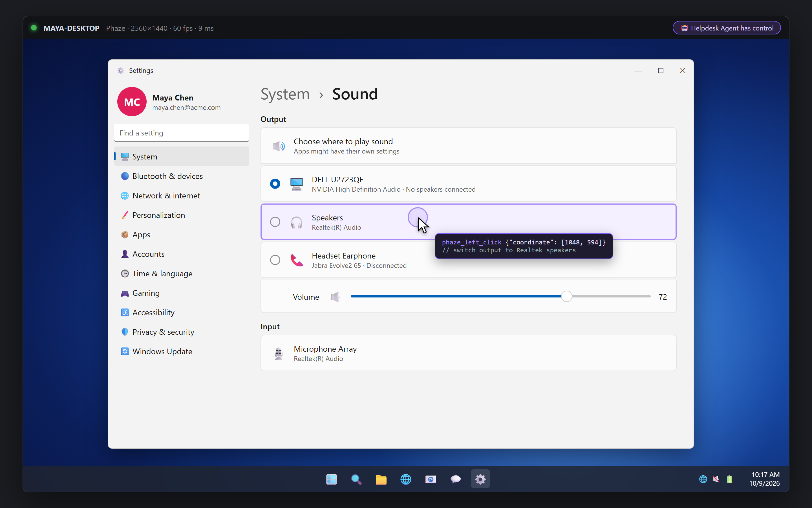Go to Windows Update settings

pyautogui.click(x=182, y=351)
